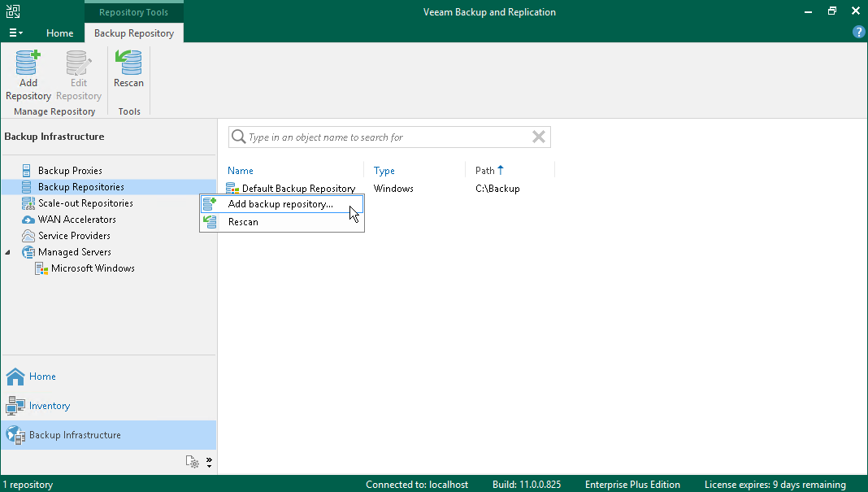The width and height of the screenshot is (868, 492).
Task: Click the Edit Repository ribbon icon
Action: click(78, 63)
